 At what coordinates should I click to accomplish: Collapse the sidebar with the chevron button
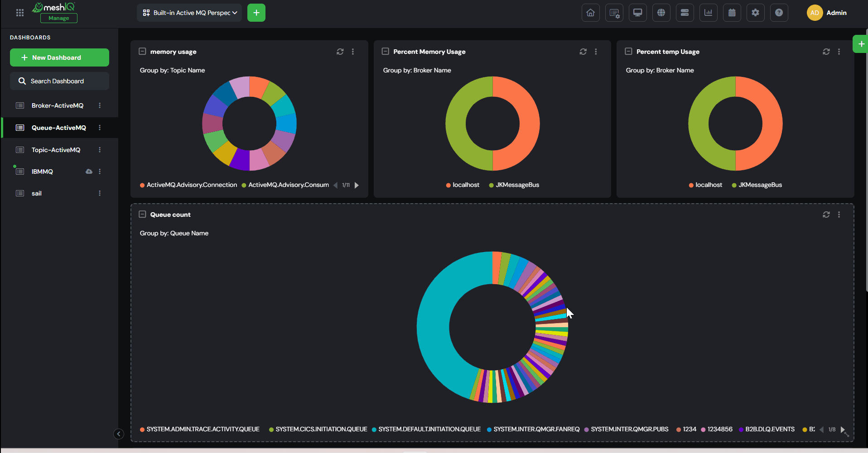click(x=119, y=434)
